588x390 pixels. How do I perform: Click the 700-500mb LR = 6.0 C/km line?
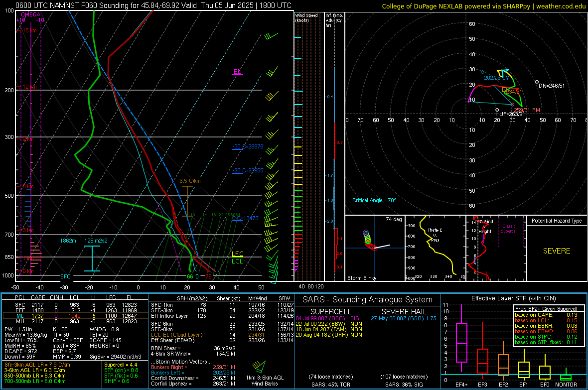click(35, 382)
